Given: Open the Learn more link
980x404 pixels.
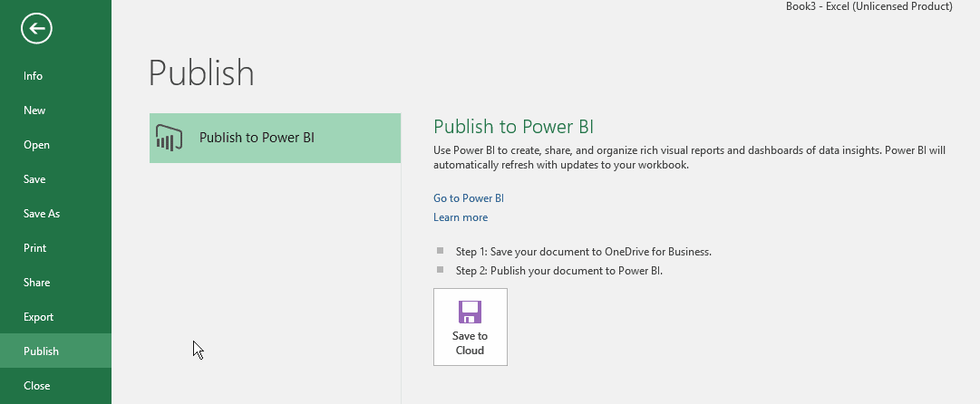Looking at the screenshot, I should 461,217.
